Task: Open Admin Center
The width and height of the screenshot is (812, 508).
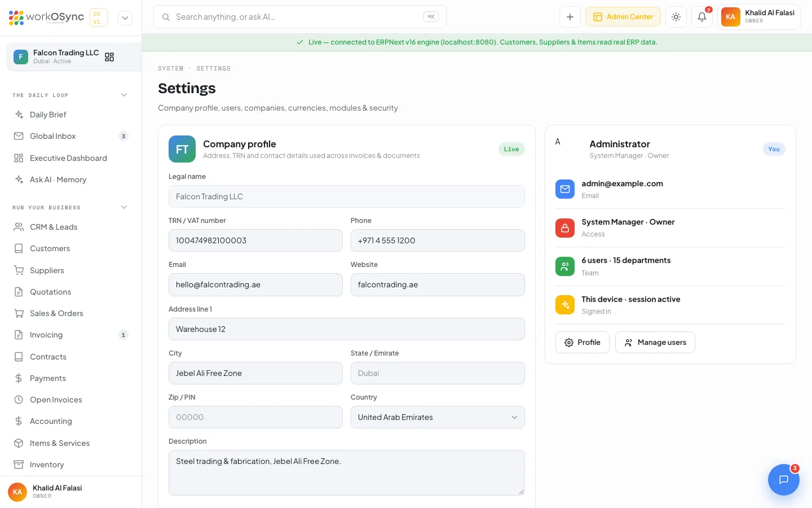Action: click(x=623, y=17)
